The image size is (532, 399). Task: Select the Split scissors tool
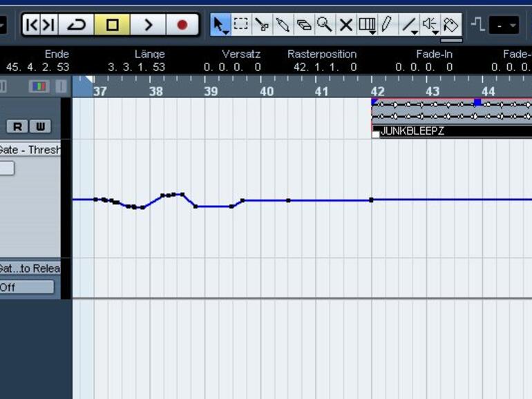(262, 25)
